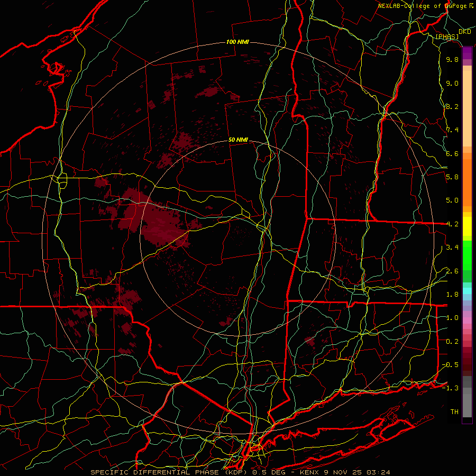
Task: Click the 6.6 value on the color scale
Action: 452,153
